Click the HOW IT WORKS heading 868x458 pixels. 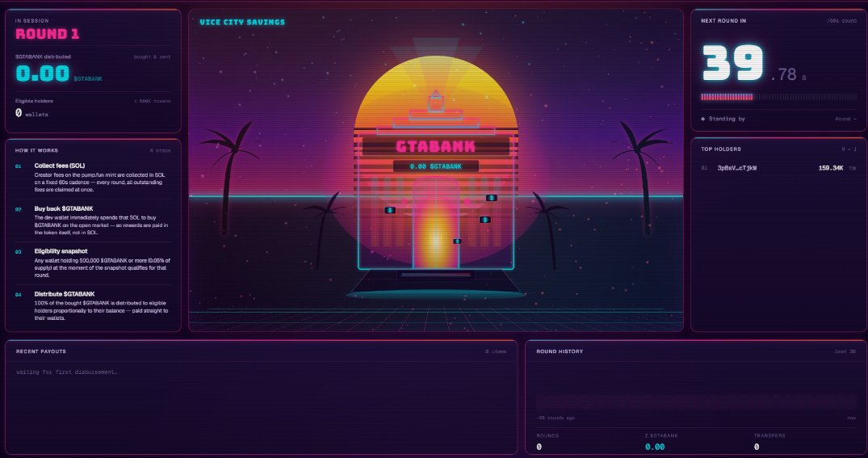[x=36, y=150]
